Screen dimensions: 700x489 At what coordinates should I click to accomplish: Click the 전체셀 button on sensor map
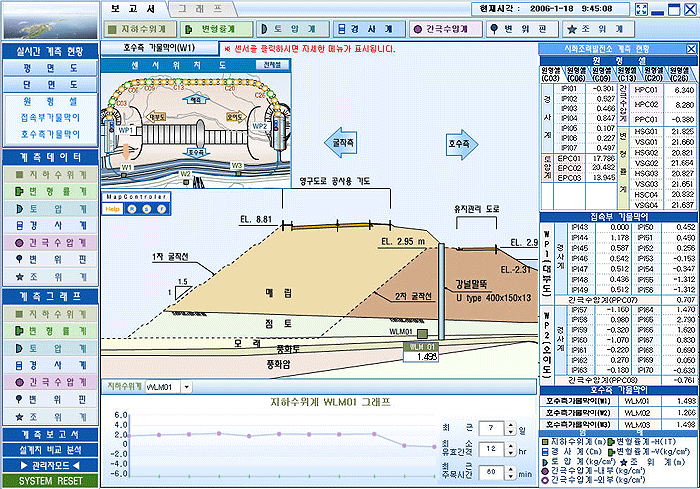pyautogui.click(x=273, y=64)
